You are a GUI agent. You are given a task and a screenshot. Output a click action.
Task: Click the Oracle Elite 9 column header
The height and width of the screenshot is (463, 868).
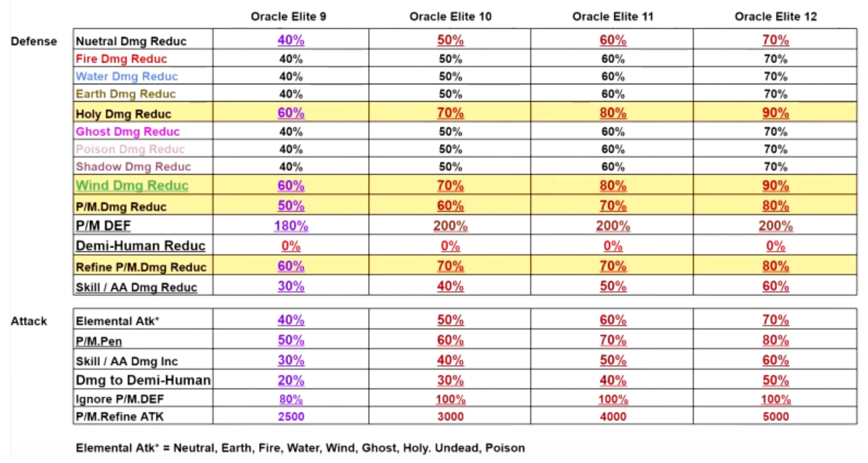(x=288, y=17)
